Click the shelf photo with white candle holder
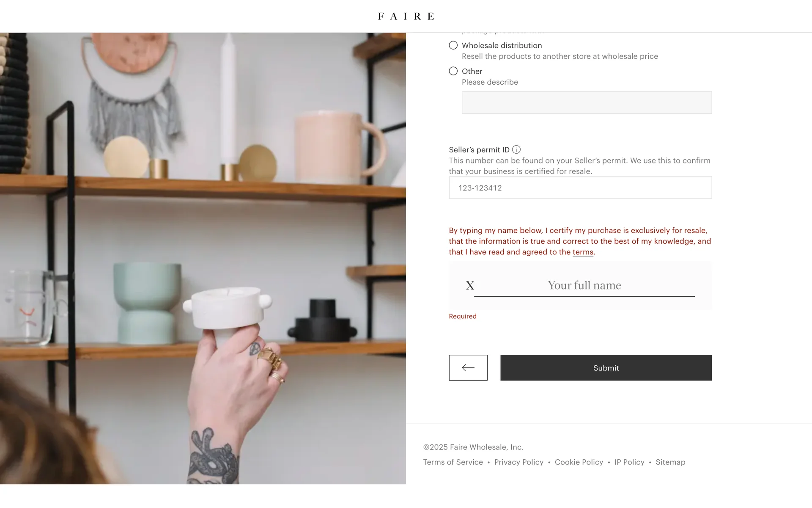 point(203,258)
